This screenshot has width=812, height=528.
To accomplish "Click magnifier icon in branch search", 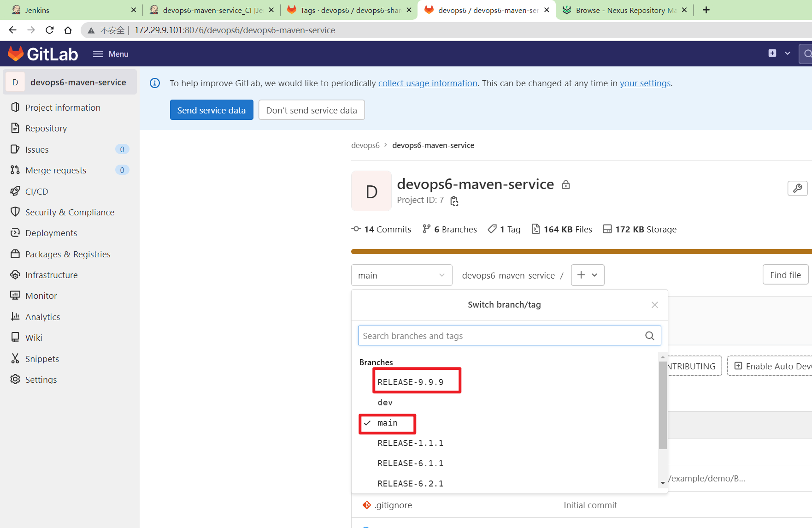I will (650, 336).
